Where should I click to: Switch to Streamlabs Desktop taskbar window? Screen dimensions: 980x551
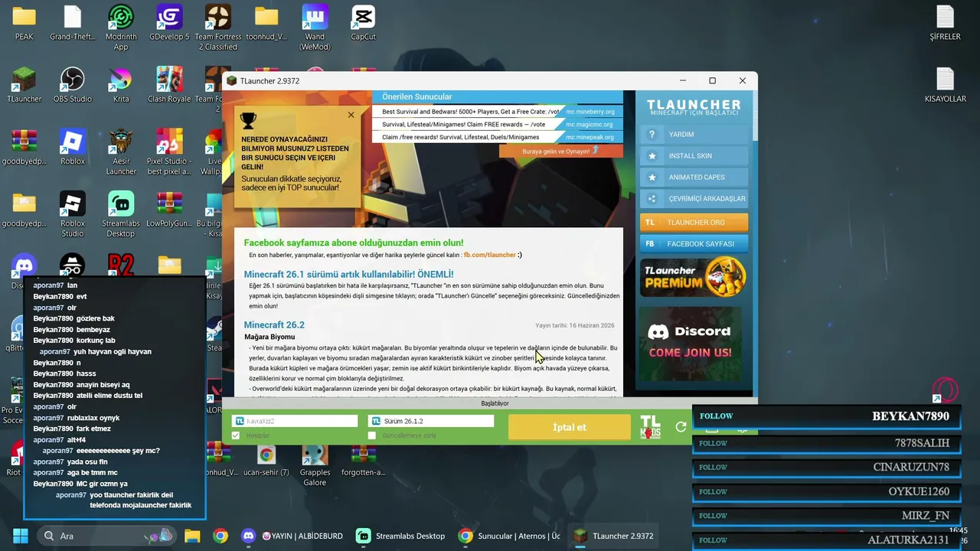point(400,536)
